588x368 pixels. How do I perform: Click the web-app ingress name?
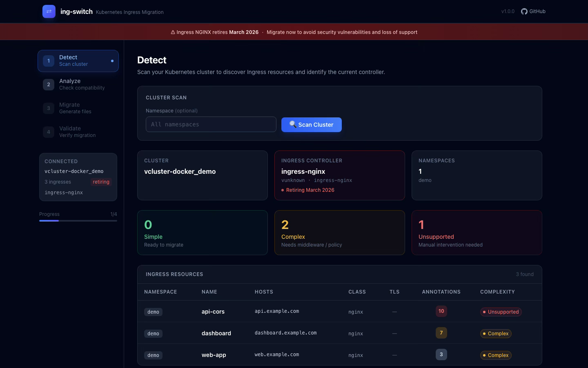(x=214, y=355)
